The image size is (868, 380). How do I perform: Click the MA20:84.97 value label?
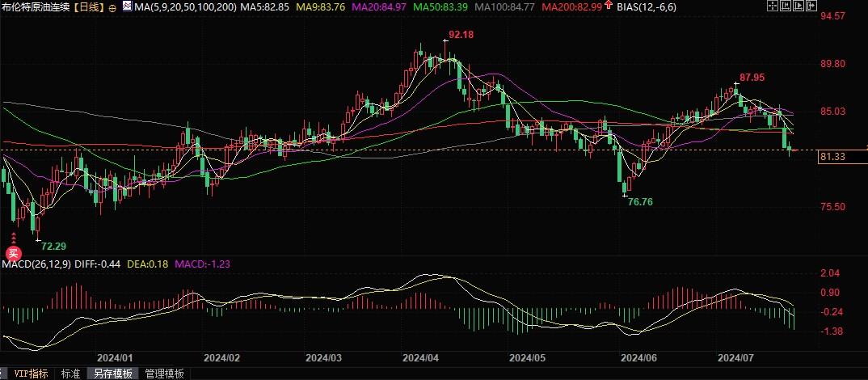click(x=381, y=7)
